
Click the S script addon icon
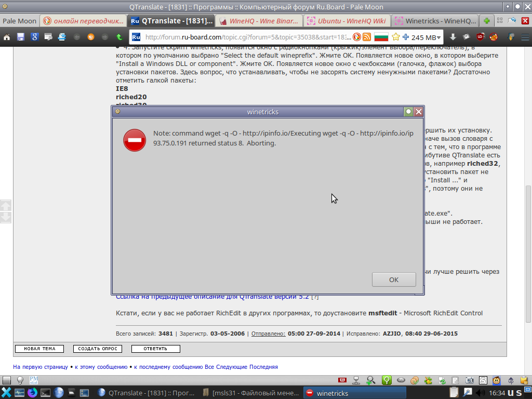(483, 380)
